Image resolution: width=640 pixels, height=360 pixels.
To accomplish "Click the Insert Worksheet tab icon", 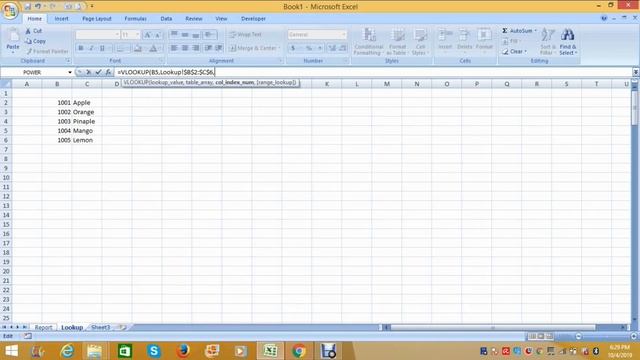I will [x=122, y=327].
